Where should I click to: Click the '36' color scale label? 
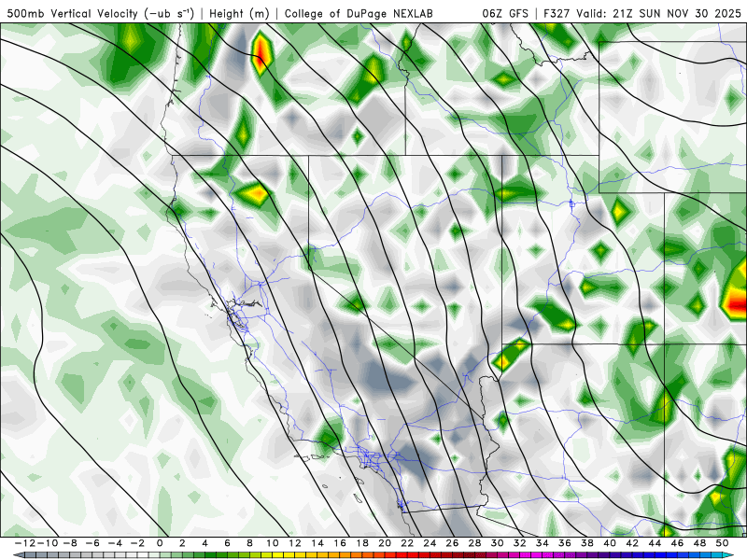pyautogui.click(x=565, y=543)
